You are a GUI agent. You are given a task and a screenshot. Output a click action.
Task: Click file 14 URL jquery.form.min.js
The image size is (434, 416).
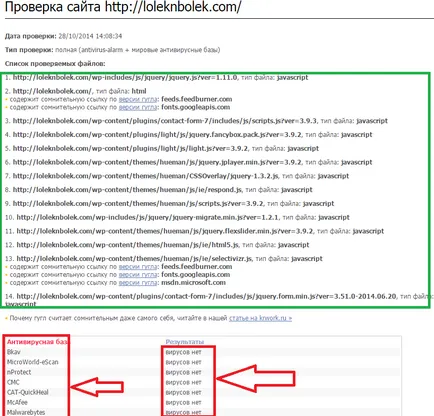pos(206,296)
